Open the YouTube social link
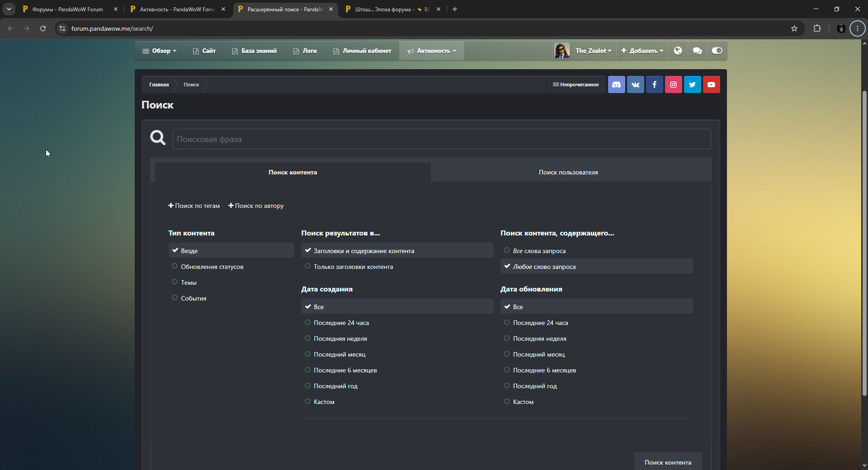Image resolution: width=868 pixels, height=470 pixels. click(711, 85)
